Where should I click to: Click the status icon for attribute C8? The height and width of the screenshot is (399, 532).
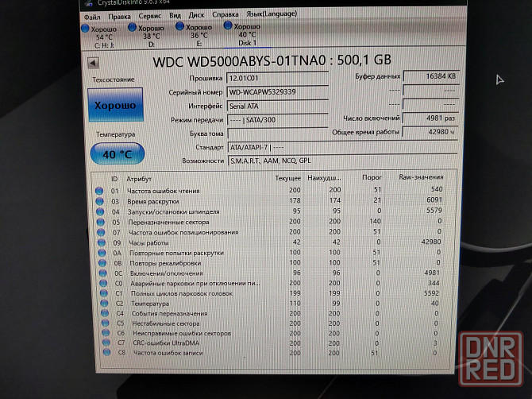(x=107, y=352)
